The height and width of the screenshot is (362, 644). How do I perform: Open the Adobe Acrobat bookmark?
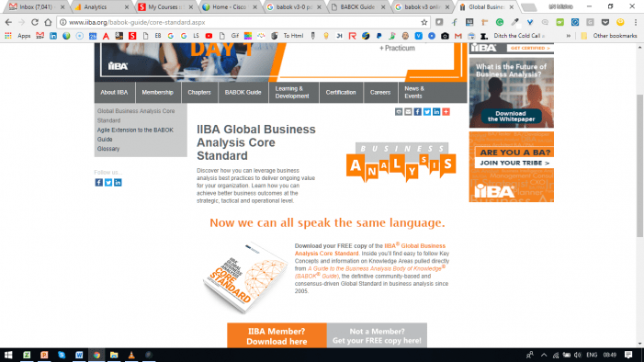[x=106, y=36]
